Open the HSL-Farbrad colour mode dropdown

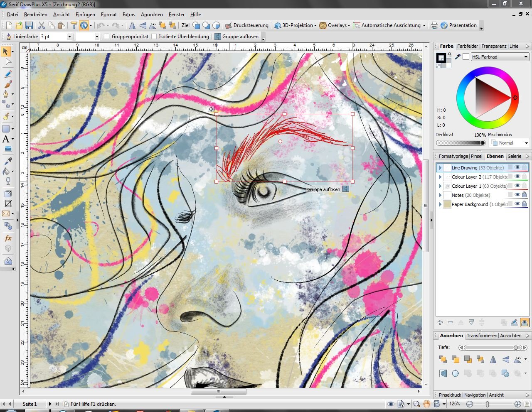500,57
